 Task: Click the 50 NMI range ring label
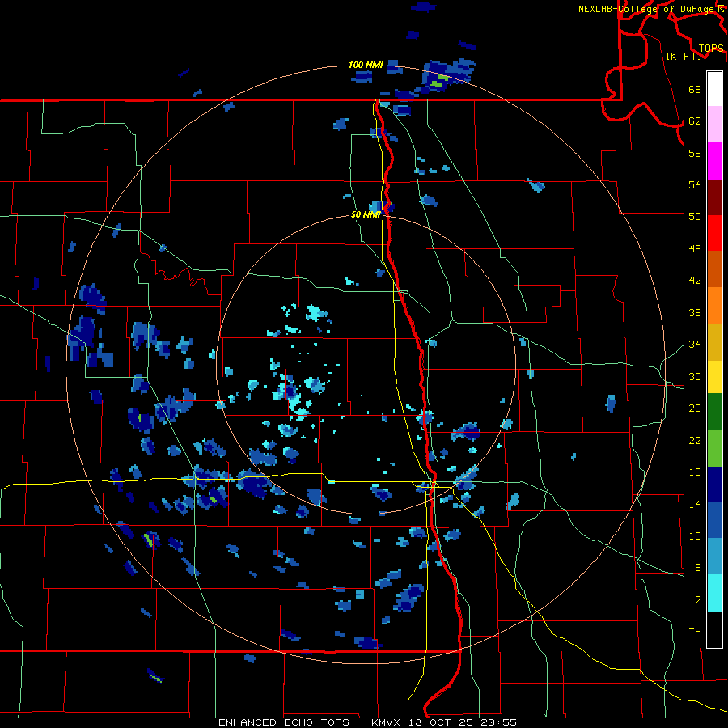pos(366,214)
